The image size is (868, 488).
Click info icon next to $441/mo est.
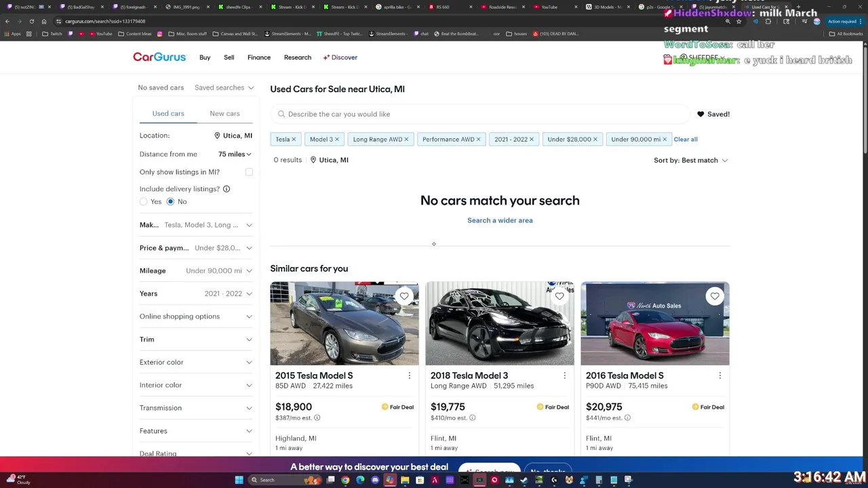pos(627,418)
